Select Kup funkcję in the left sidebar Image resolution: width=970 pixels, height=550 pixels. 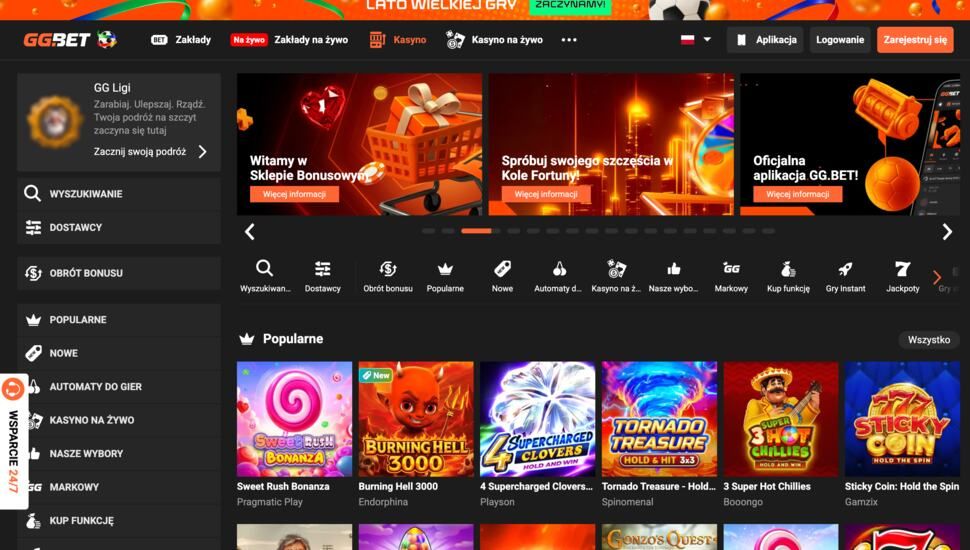coord(119,520)
